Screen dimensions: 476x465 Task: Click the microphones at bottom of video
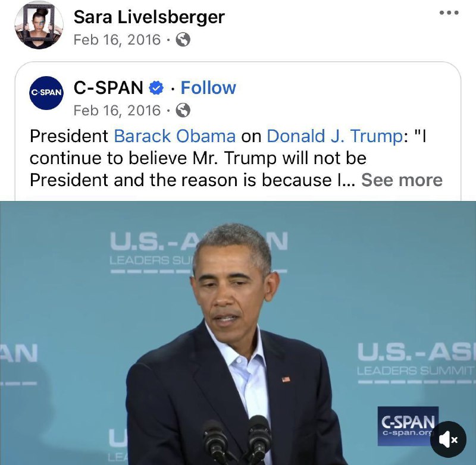coord(237,439)
